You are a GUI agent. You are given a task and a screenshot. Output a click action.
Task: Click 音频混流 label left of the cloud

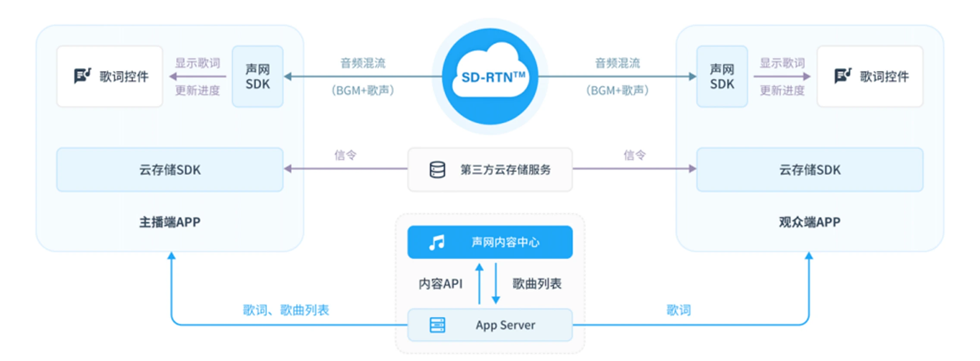363,63
